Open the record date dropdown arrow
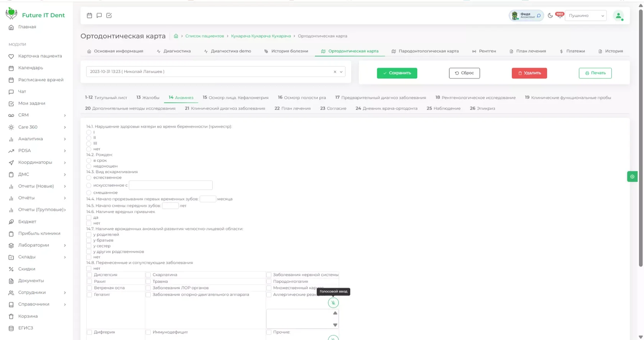 341,72
